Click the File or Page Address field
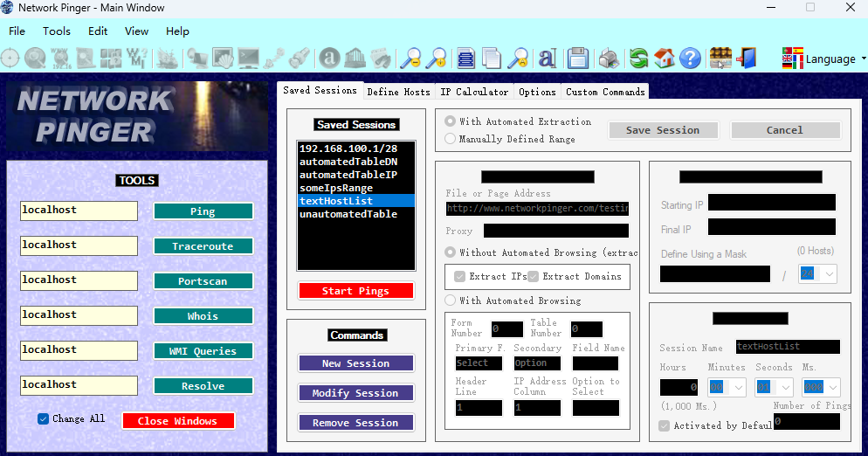 537,208
